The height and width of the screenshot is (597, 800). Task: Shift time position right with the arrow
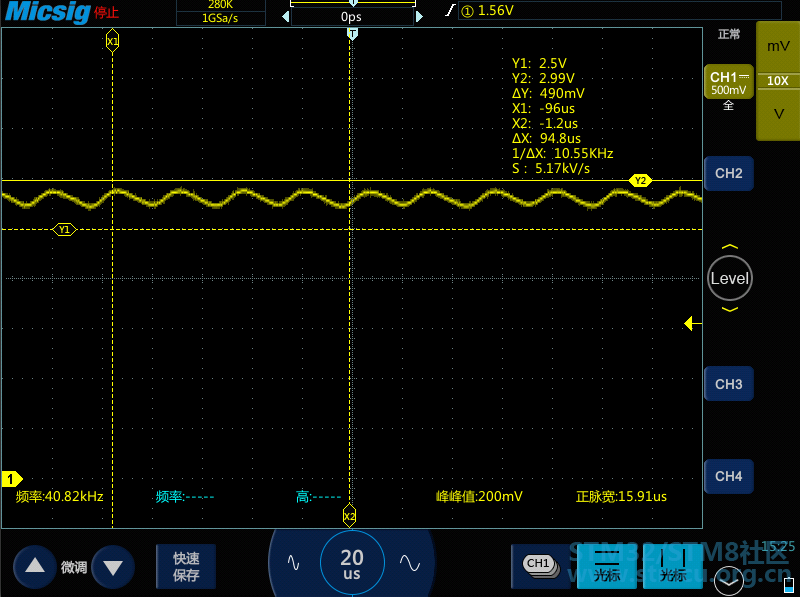[x=419, y=17]
